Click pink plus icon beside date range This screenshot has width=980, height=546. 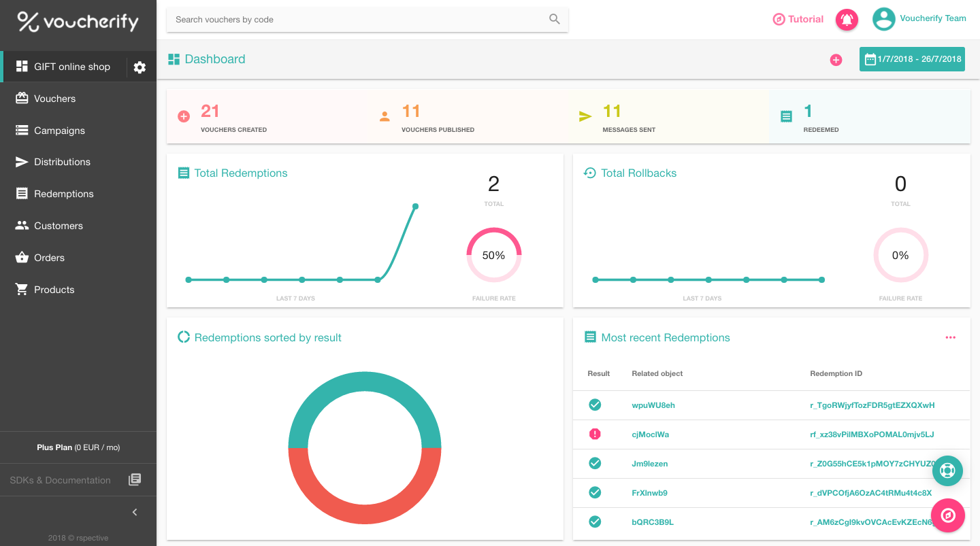[x=836, y=60]
